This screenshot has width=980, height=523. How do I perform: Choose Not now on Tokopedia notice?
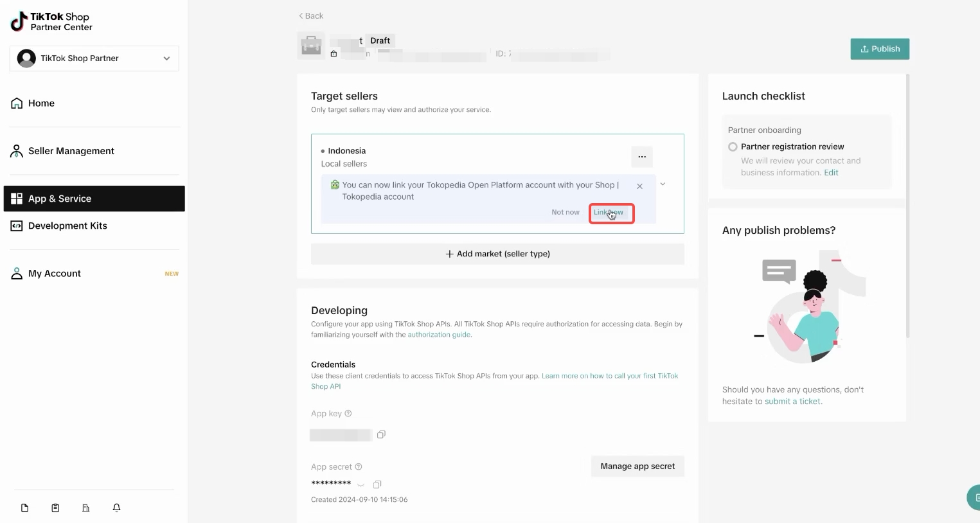(566, 213)
